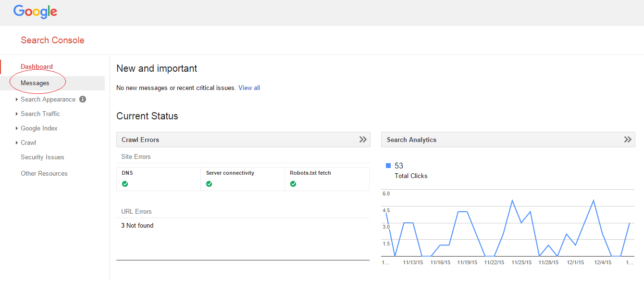Click the 4.5 axis value
The width and height of the screenshot is (644, 284).
pos(386,210)
